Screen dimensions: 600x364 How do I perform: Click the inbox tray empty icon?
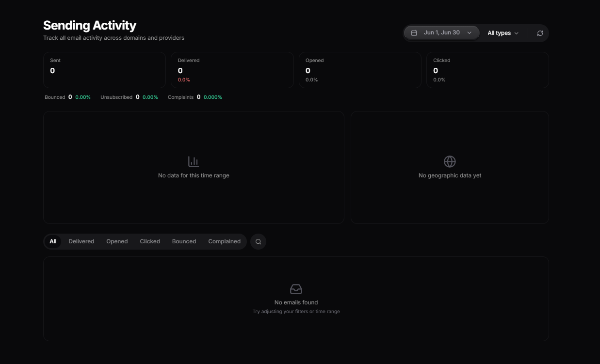[296, 289]
